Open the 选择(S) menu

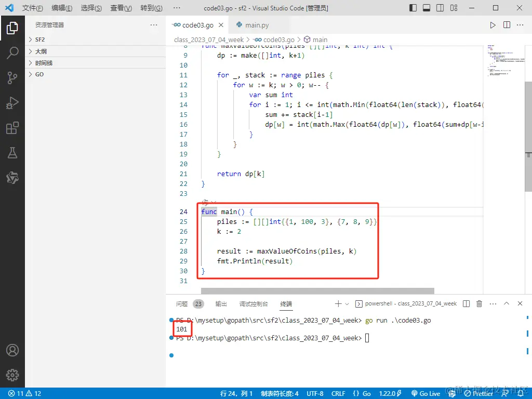(91, 8)
